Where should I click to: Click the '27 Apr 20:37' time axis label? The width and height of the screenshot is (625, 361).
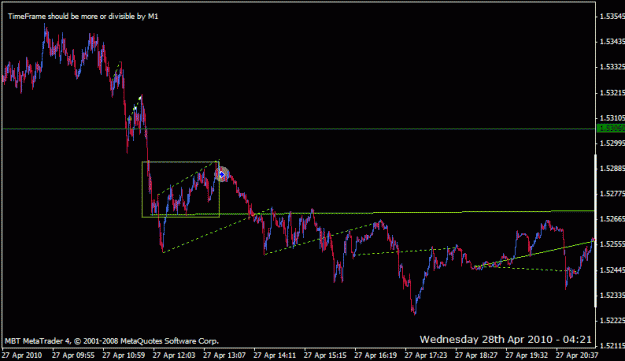pos(577,355)
